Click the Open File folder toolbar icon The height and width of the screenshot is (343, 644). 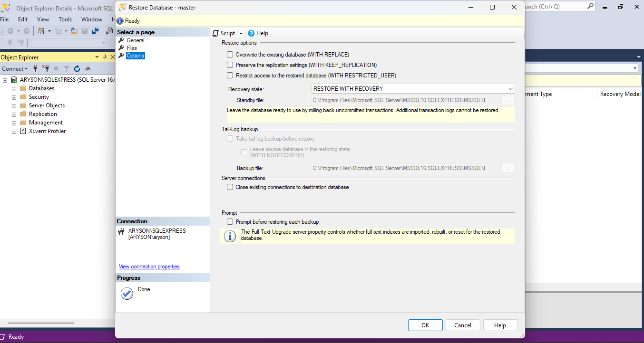(x=74, y=31)
